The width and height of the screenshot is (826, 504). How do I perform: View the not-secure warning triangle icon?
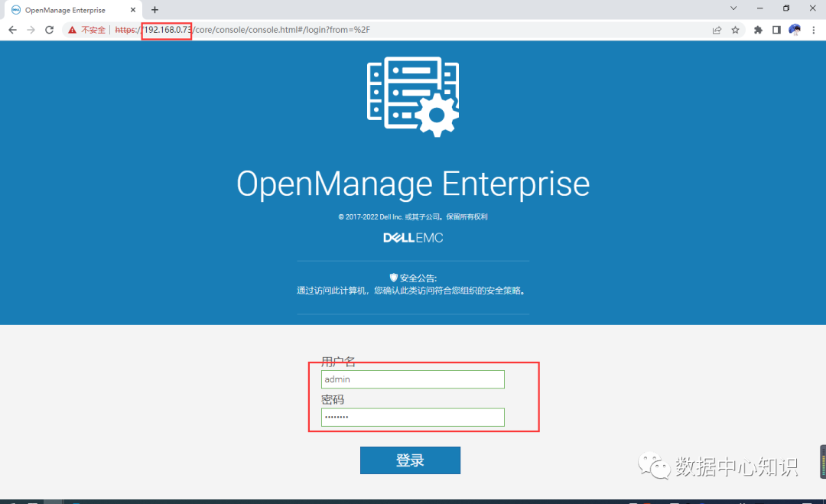click(72, 30)
